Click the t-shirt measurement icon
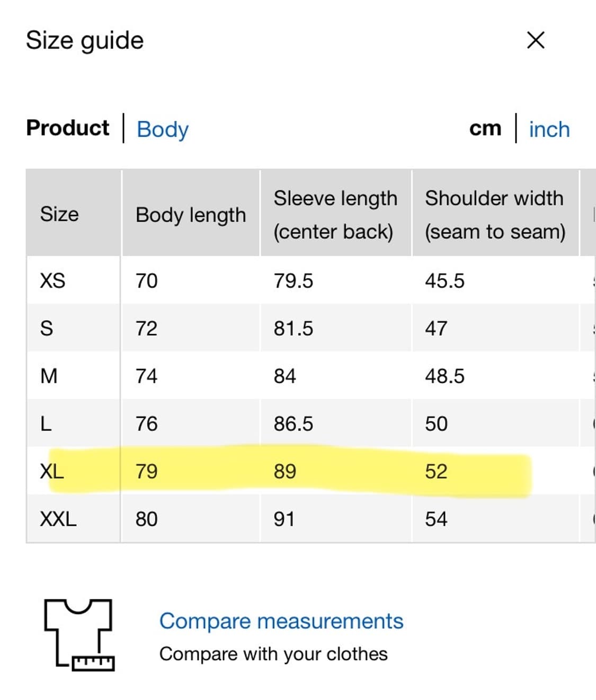Image resolution: width=596 pixels, height=700 pixels. (79, 634)
